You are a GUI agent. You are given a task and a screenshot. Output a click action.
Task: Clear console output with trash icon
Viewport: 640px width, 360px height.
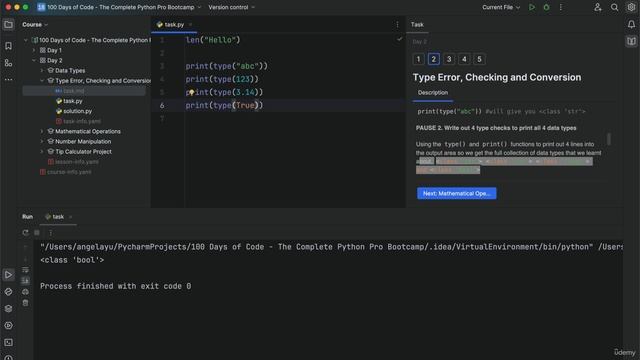pyautogui.click(x=25, y=303)
